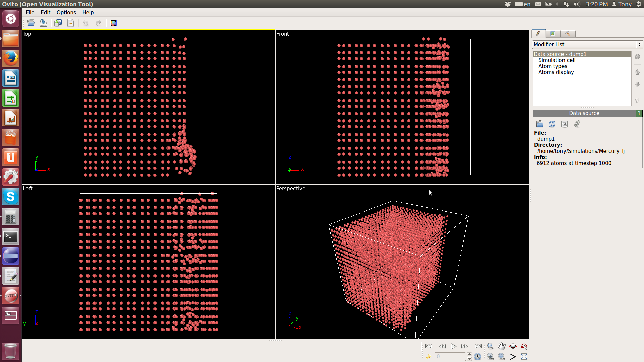644x362 pixels.
Task: Toggle modifier enabled state lightbulb
Action: pyautogui.click(x=637, y=100)
